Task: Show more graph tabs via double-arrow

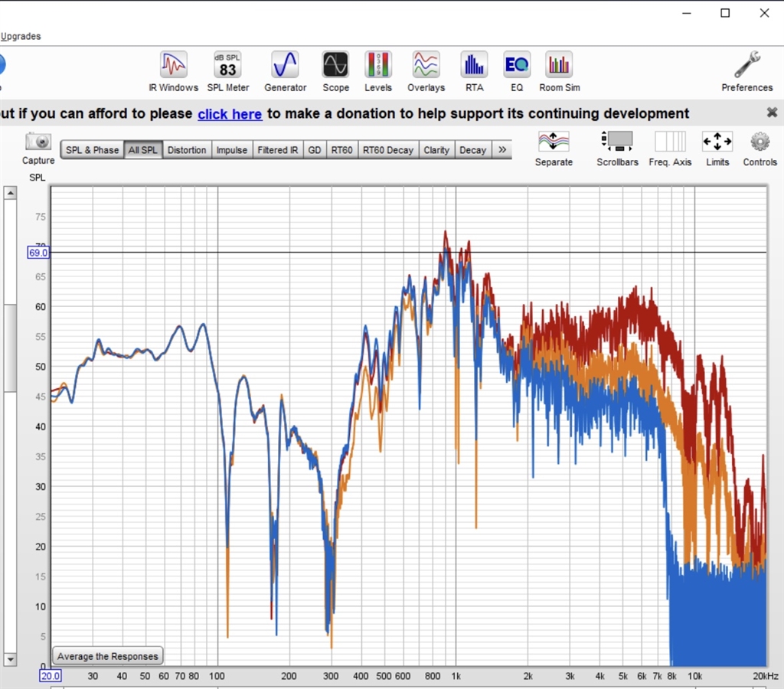Action: pyautogui.click(x=502, y=149)
